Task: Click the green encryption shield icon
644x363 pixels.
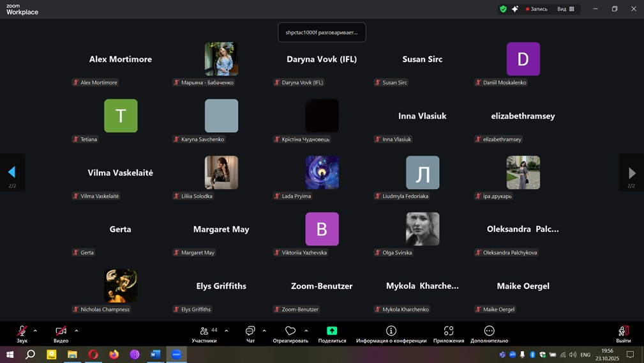Action: [x=503, y=9]
